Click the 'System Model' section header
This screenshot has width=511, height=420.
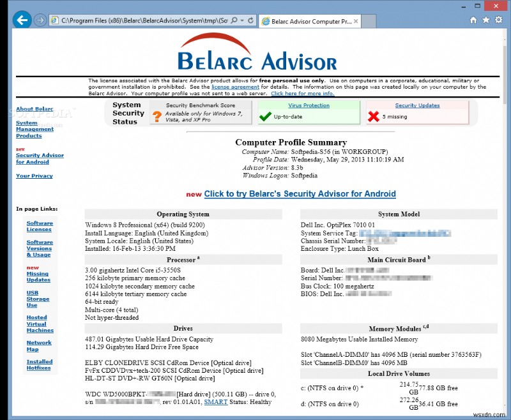399,214
